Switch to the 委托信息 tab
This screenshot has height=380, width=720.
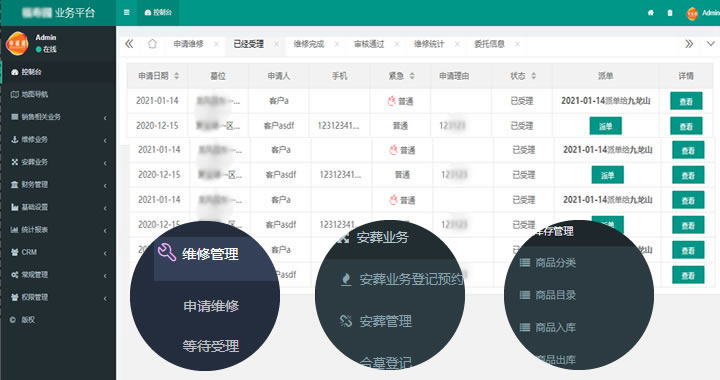489,44
